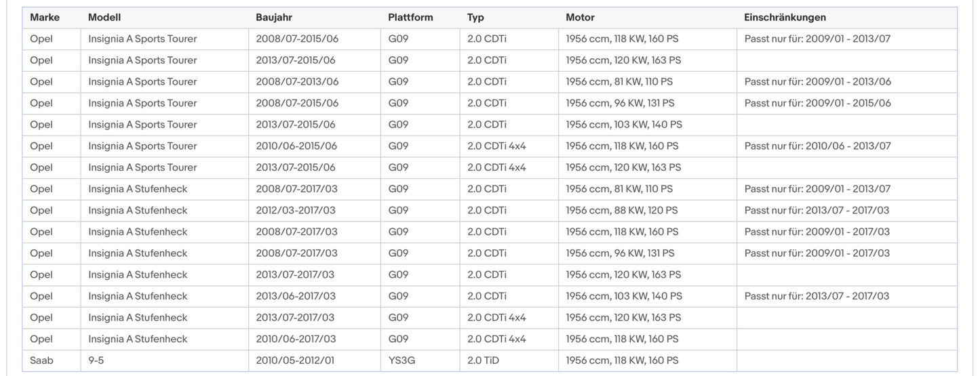Select the 2008/07-2013/06 Baujahr cell

(297, 82)
